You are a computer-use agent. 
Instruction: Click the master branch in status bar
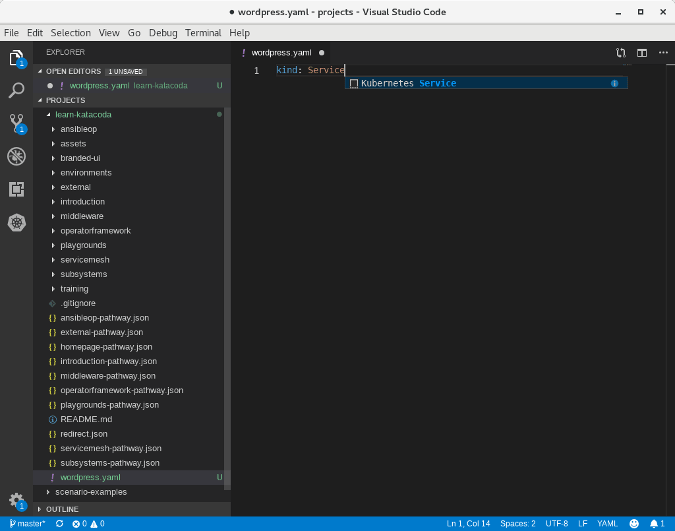(x=27, y=523)
